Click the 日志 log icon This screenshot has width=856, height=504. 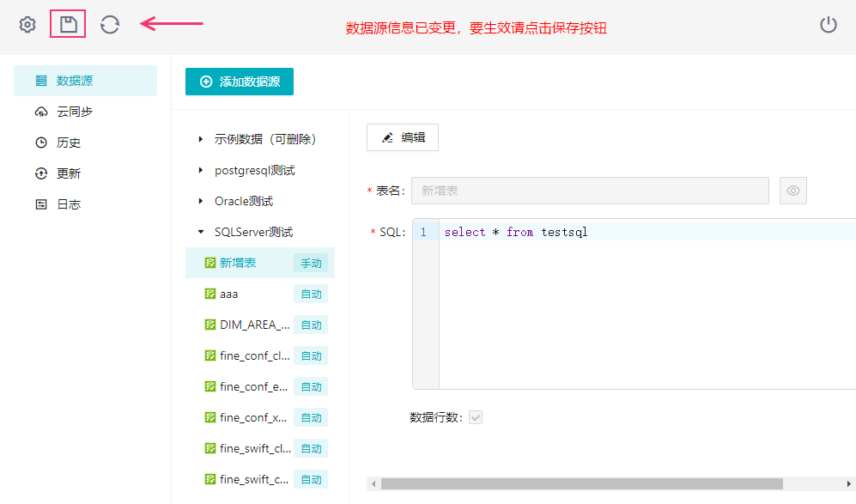[x=41, y=204]
